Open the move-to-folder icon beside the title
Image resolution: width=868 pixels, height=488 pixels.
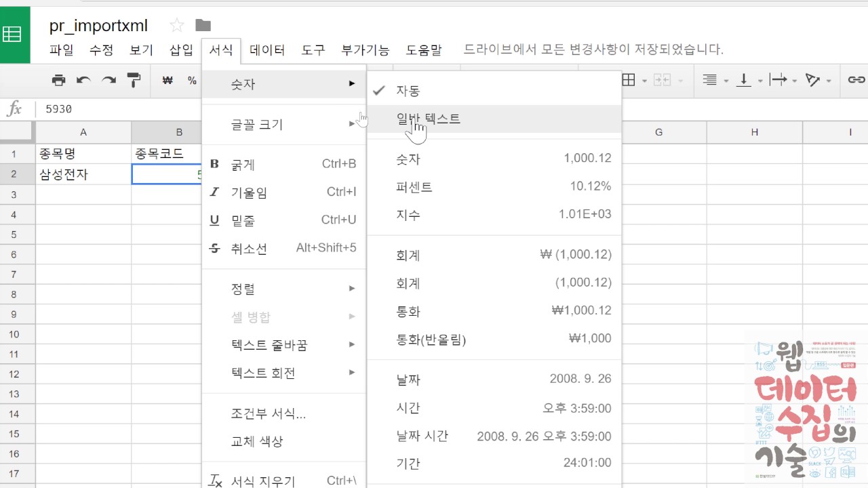pyautogui.click(x=203, y=26)
